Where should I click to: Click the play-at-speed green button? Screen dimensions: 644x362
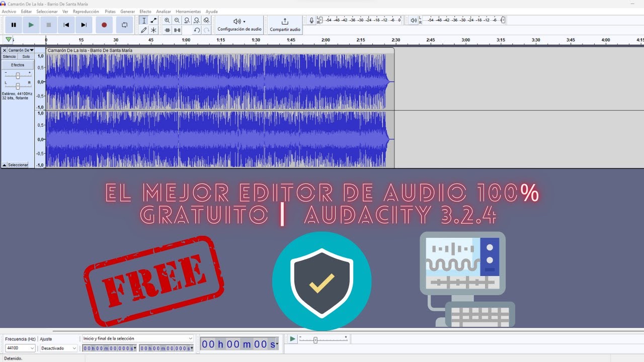292,339
